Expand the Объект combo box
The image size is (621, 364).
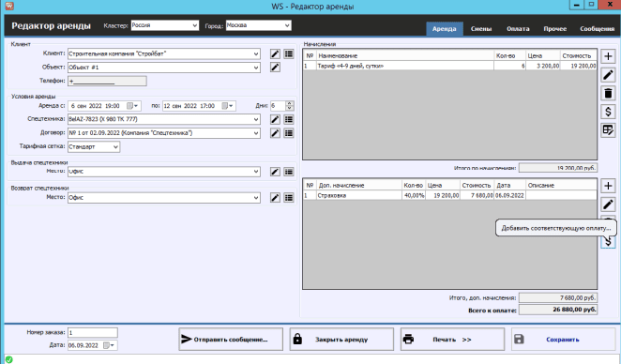[x=256, y=68]
